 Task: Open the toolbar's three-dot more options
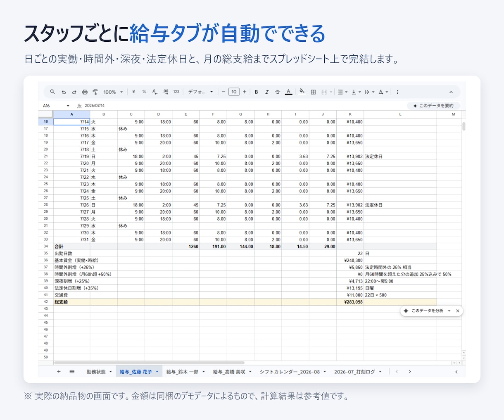click(x=397, y=92)
